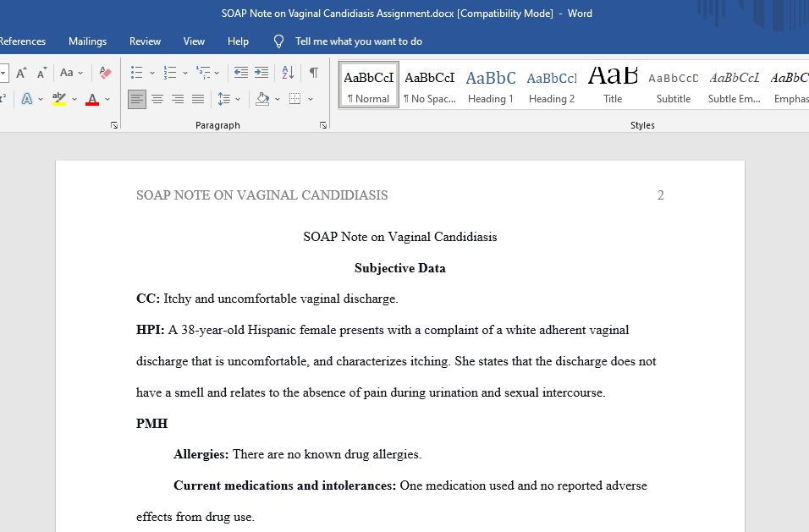Click the Increase Indent icon
809x532 pixels.
(261, 73)
